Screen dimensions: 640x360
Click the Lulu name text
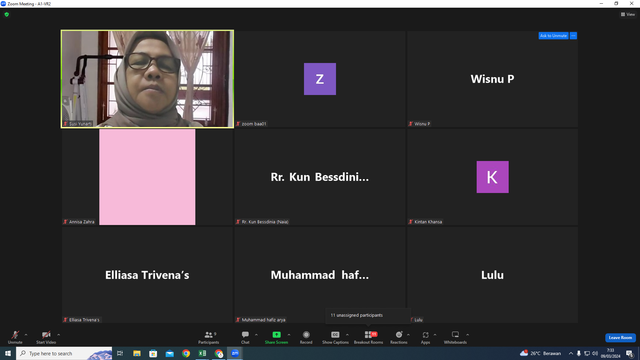tap(492, 275)
